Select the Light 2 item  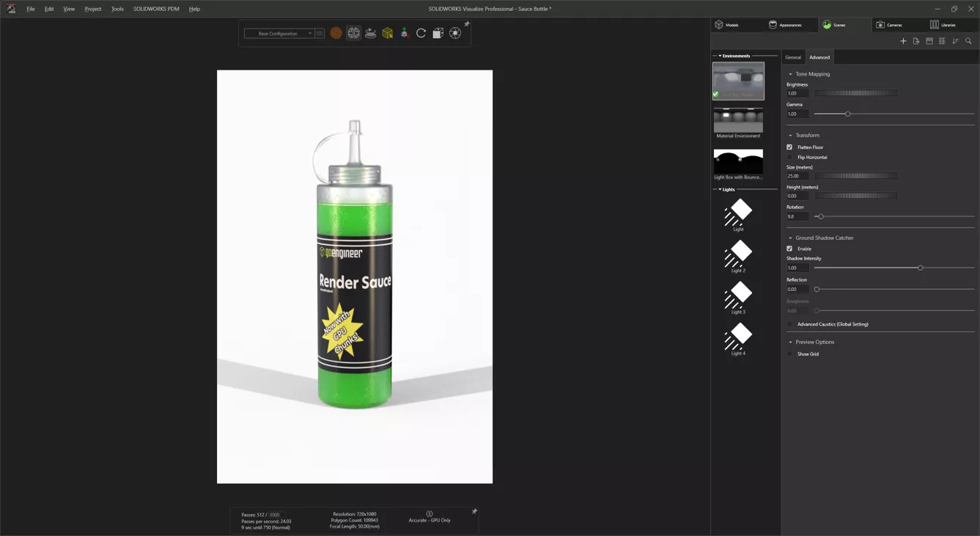click(x=738, y=256)
